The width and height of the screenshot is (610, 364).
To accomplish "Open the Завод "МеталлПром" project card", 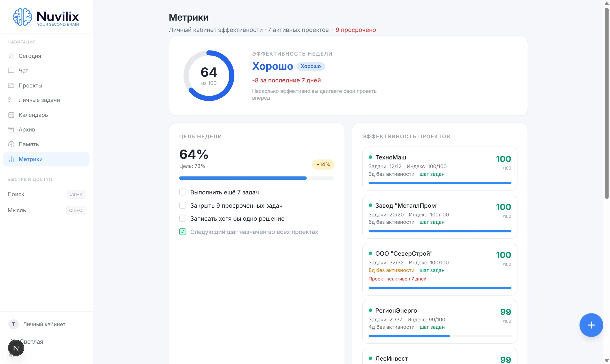I will click(440, 217).
